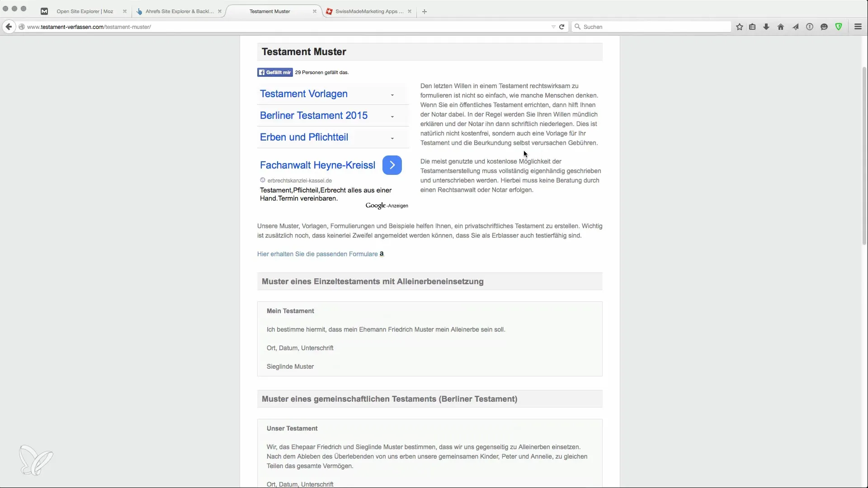Image resolution: width=868 pixels, height=488 pixels.
Task: Open the Fachanwalt Heyne-Kreissl ad link
Action: pos(317,165)
